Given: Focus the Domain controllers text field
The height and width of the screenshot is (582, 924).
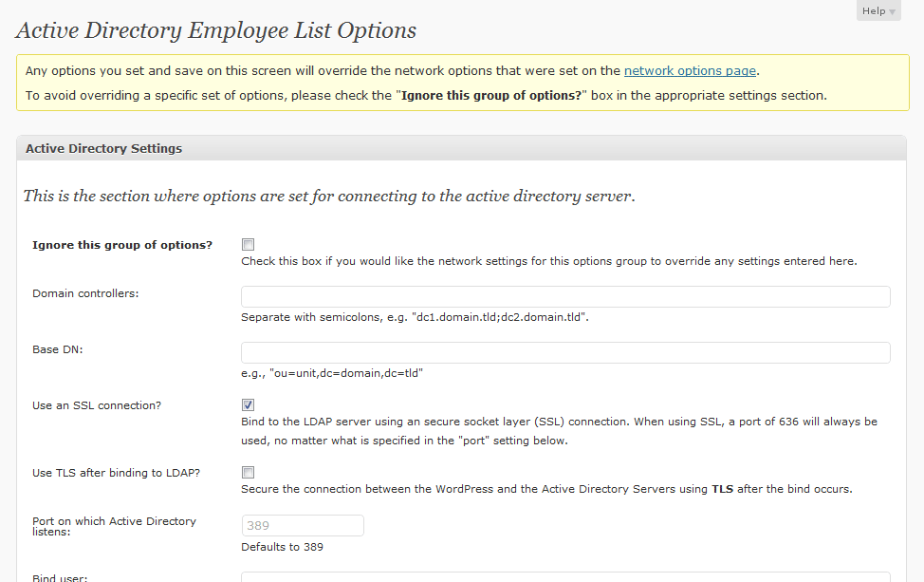Looking at the screenshot, I should 565,296.
